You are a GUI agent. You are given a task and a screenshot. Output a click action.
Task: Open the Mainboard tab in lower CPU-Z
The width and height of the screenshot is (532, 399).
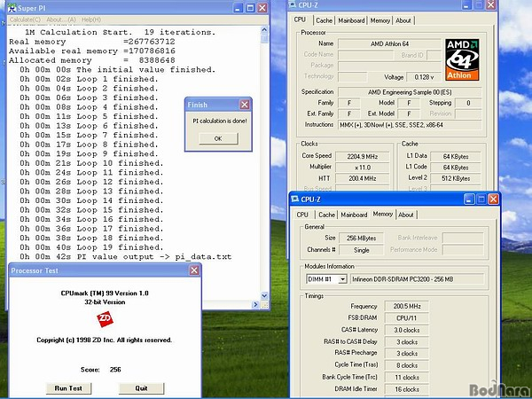click(354, 215)
